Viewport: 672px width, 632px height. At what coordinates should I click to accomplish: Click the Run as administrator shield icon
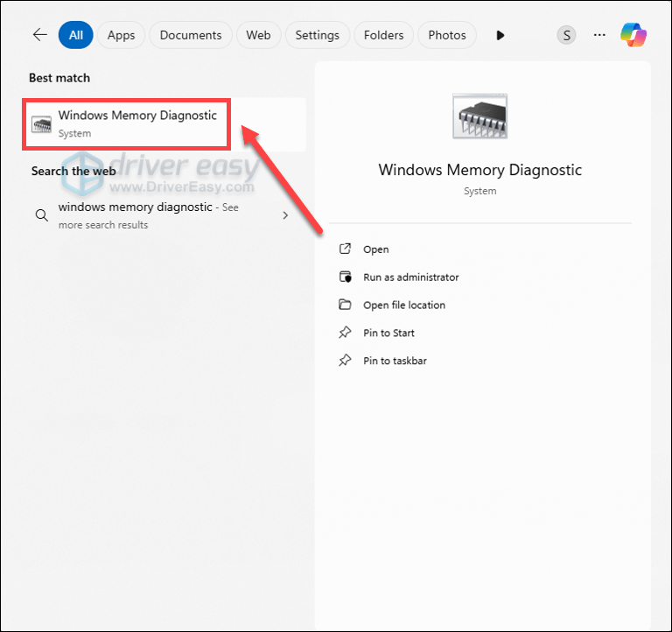(x=345, y=277)
